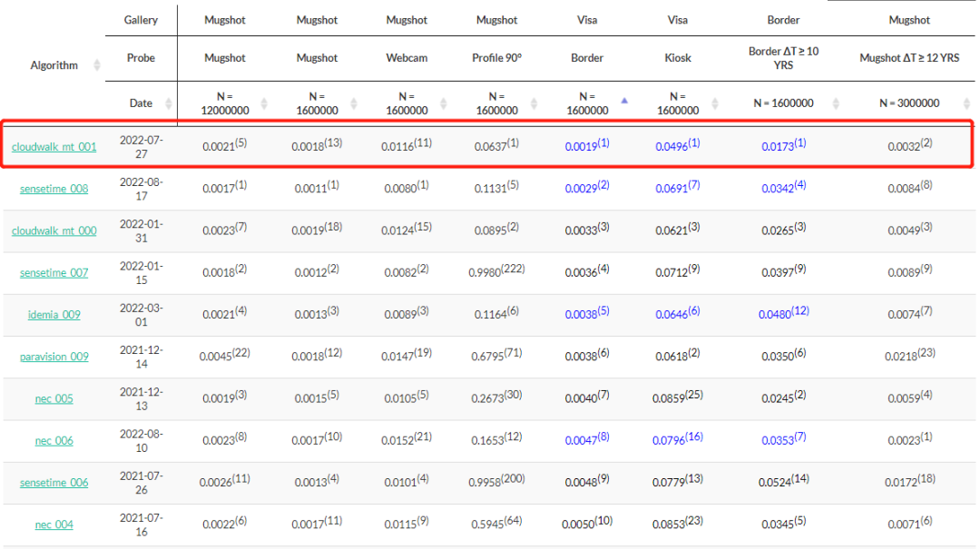
Task: Open the nec_006 algorithm link
Action: click(54, 441)
